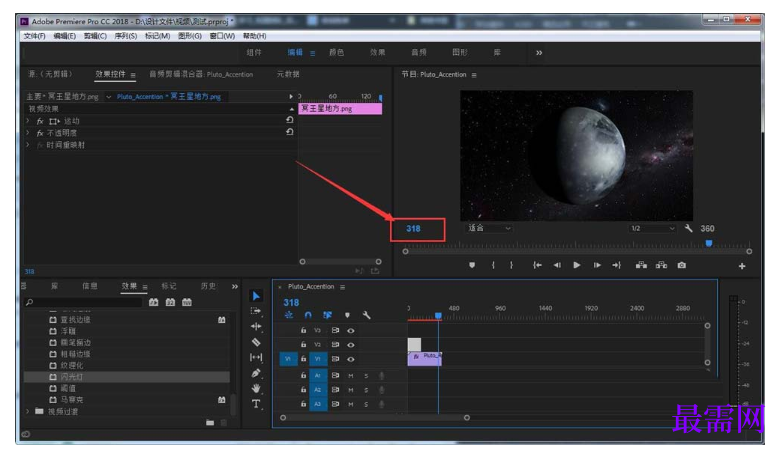The image size is (784, 450).
Task: Toggle V2 track visibility eye
Action: click(351, 344)
